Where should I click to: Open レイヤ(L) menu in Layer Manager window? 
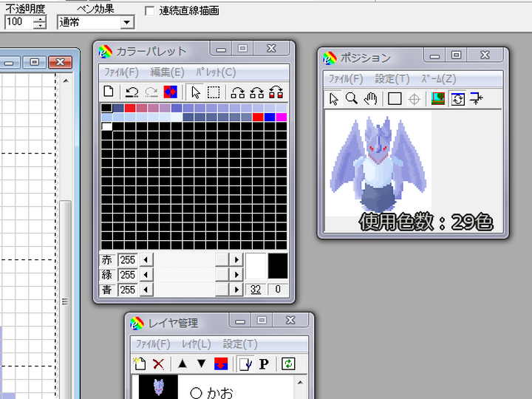click(x=196, y=344)
